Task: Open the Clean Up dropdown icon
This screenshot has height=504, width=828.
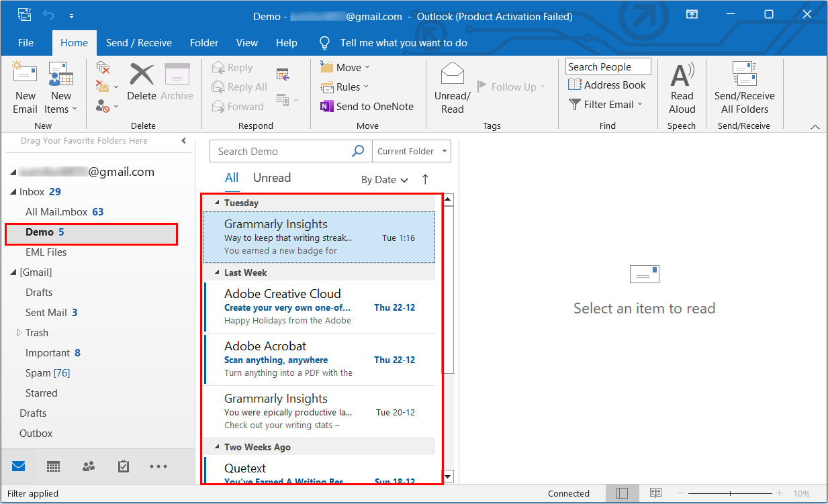Action: tap(107, 87)
